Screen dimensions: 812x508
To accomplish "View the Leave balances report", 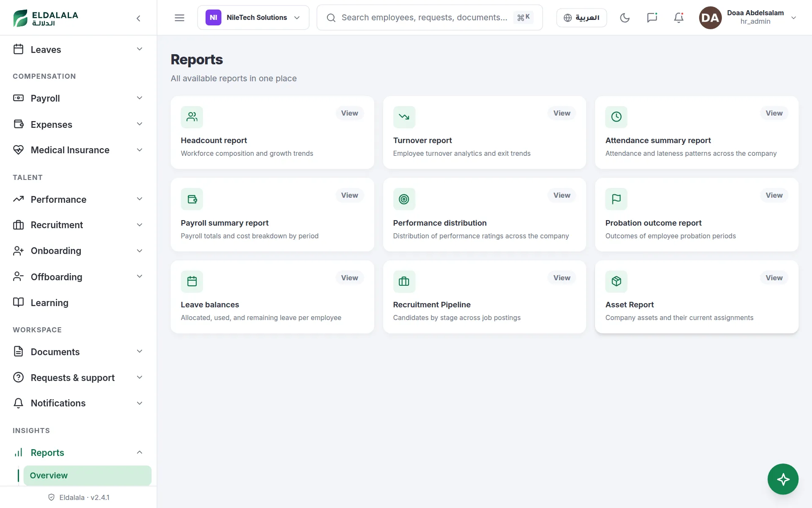I will (349, 278).
